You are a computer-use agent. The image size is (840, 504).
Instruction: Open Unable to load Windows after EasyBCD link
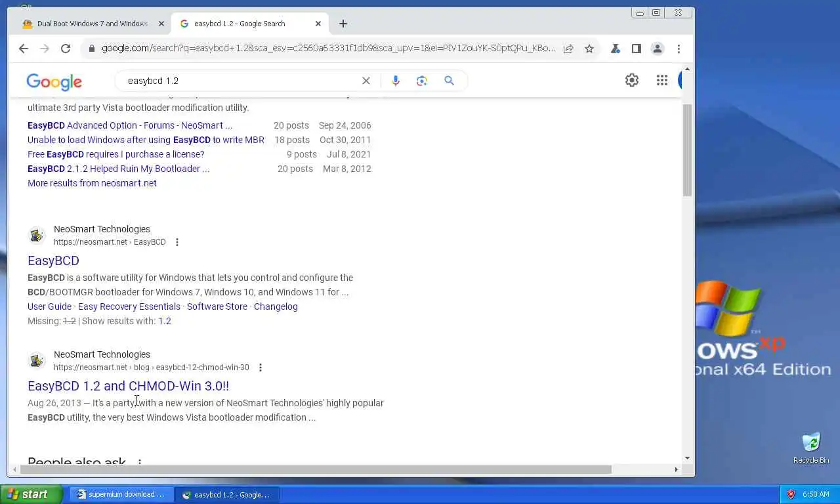(x=146, y=140)
